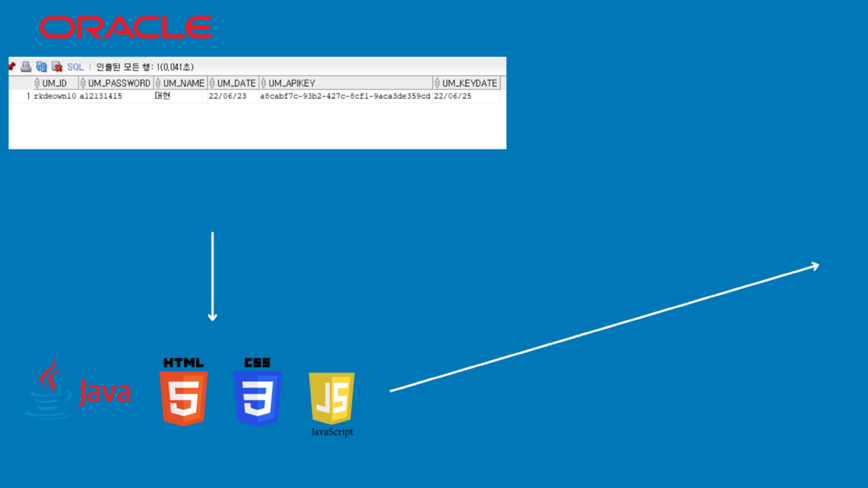Sort by the UM_ID column header
Viewport: 868px width, 488px height.
click(54, 83)
